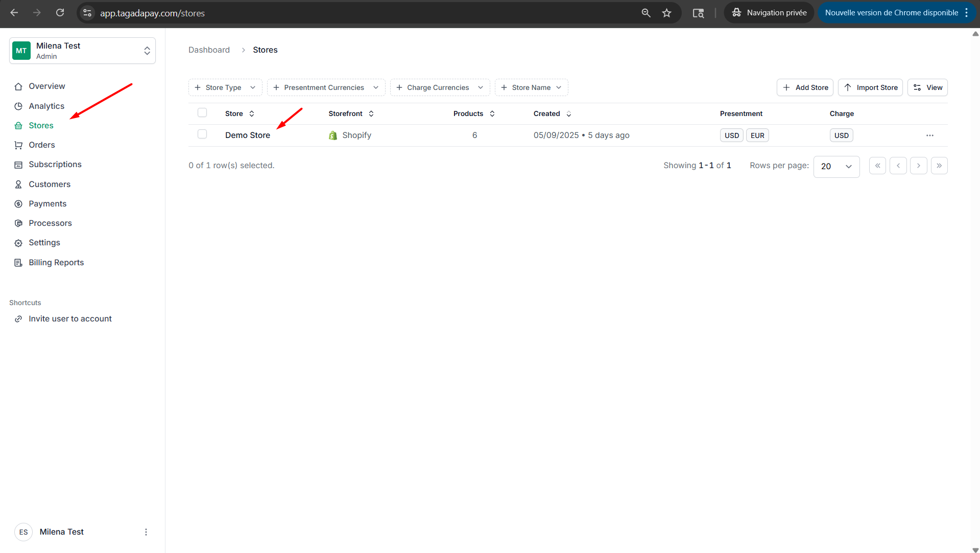Expand the Milena Test account switcher
Viewport: 980px width, 553px height.
(82, 51)
